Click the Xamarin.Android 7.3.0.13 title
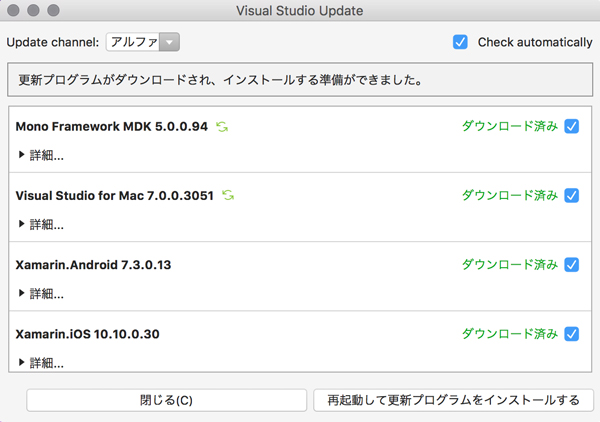 [x=93, y=265]
